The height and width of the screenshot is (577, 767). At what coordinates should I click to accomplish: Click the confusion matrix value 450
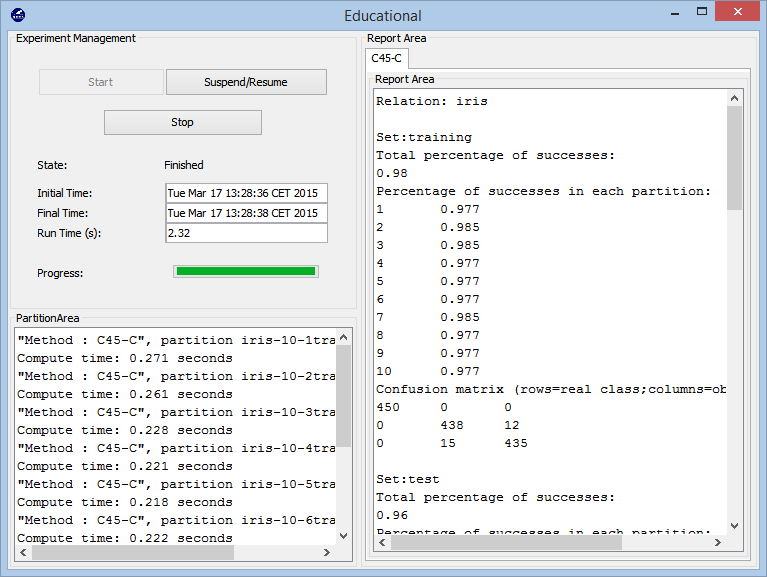[x=388, y=407]
